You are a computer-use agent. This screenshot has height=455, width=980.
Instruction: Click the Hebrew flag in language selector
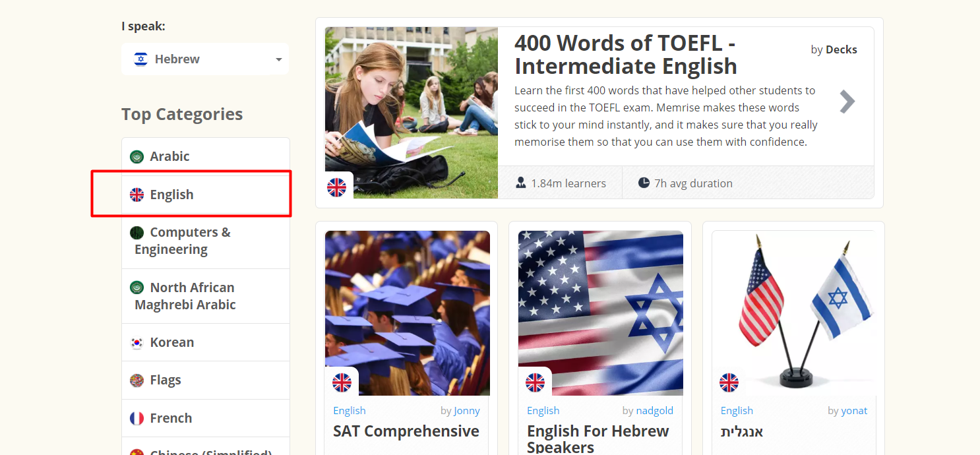point(140,59)
